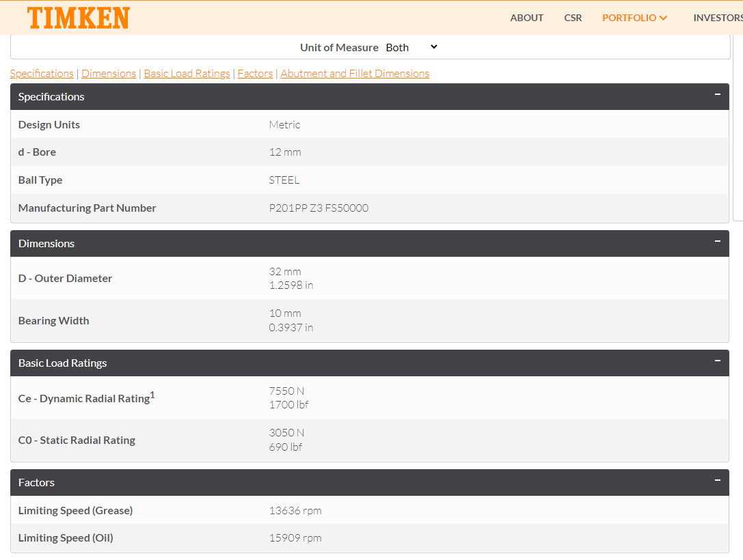Click the 'C0 - Static Radial Rating' label
The width and height of the screenshot is (743, 560).
[77, 440]
